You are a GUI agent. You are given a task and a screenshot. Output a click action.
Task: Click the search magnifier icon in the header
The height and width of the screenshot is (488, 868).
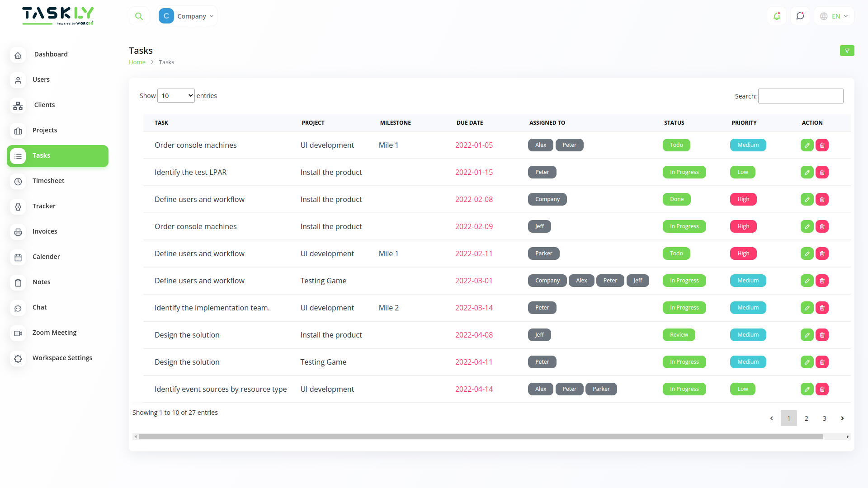coord(139,16)
